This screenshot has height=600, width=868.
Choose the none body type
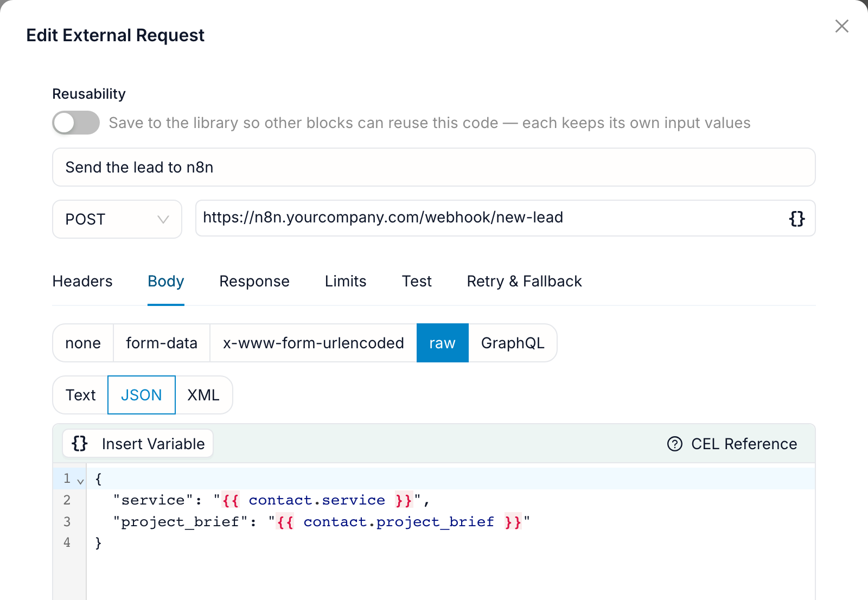click(x=83, y=343)
